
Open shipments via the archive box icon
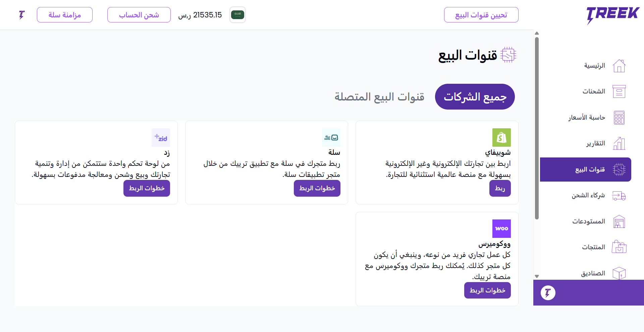click(x=619, y=91)
